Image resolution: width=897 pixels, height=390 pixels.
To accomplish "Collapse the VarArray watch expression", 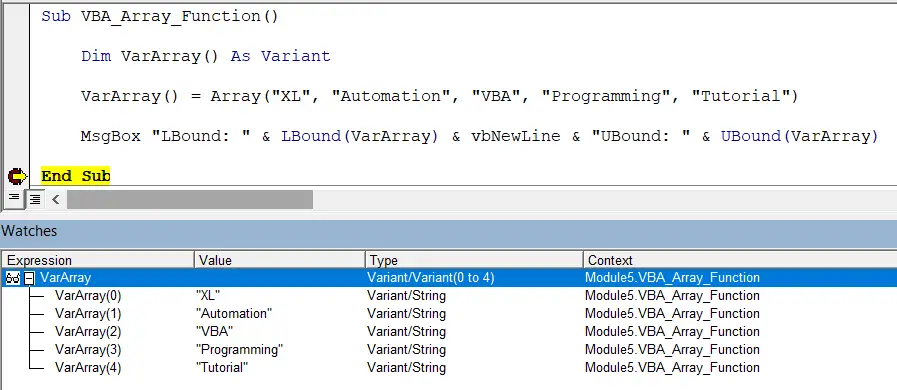I will point(29,278).
